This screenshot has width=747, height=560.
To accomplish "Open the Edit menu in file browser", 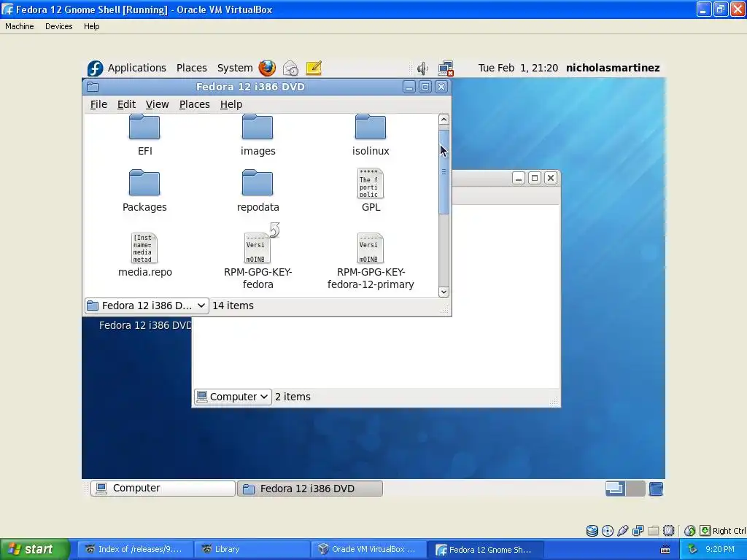I will click(126, 104).
